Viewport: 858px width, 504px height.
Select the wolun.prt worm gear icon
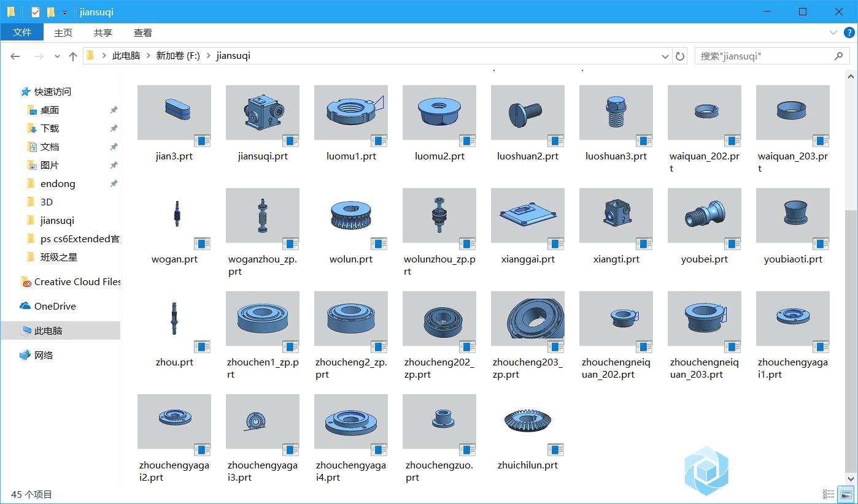point(351,216)
